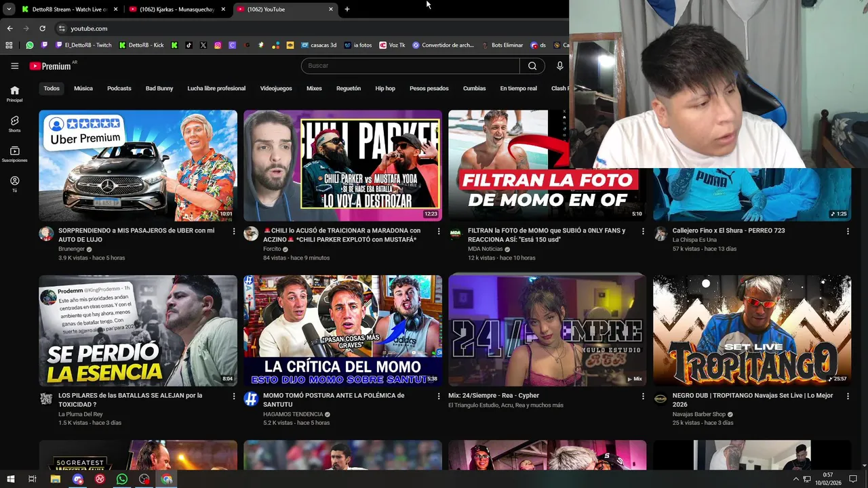The image size is (868, 488).
Task: Open options for LOS PILARES video
Action: pyautogui.click(x=234, y=396)
